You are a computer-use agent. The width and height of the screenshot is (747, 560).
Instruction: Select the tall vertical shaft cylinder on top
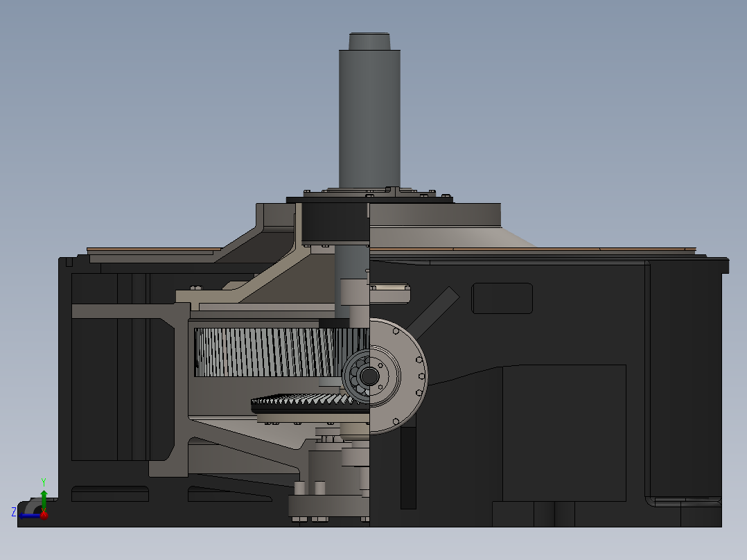pyautogui.click(x=369, y=119)
